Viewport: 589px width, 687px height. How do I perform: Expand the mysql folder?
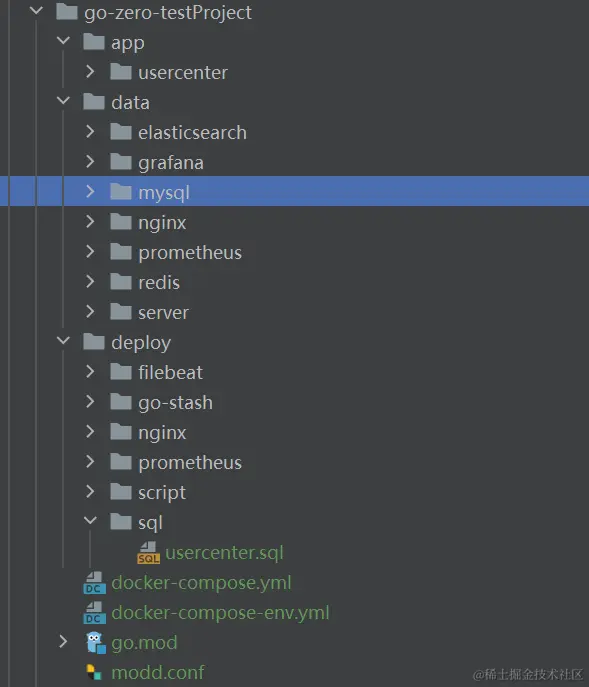tap(90, 191)
